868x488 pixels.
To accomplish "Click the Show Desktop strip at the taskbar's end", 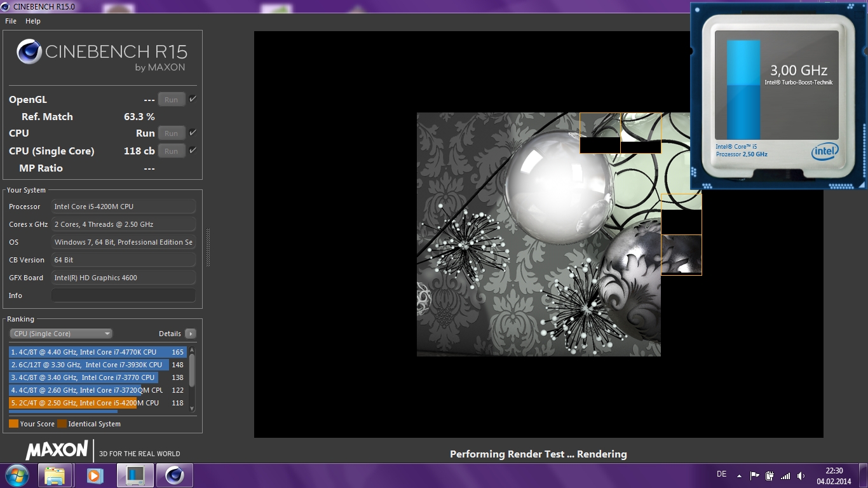I will 864,475.
